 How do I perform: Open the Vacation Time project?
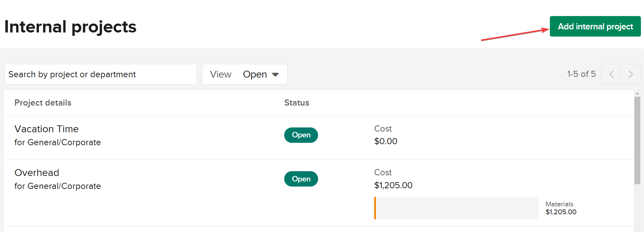tap(47, 129)
